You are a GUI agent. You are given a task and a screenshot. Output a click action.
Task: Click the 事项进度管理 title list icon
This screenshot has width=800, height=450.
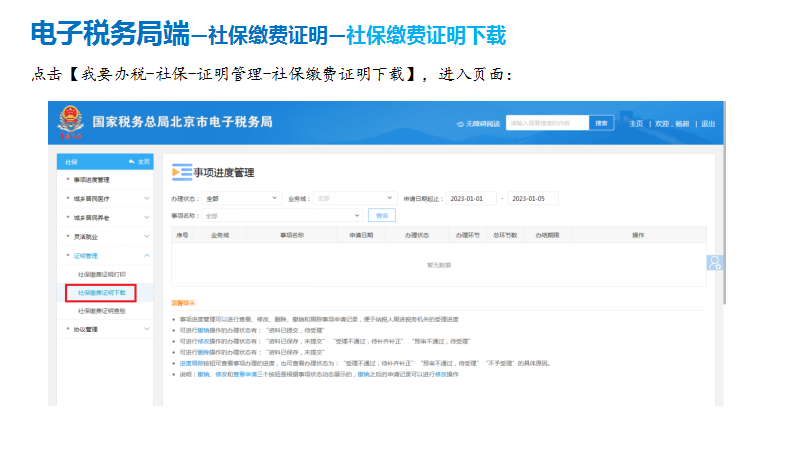coord(182,172)
